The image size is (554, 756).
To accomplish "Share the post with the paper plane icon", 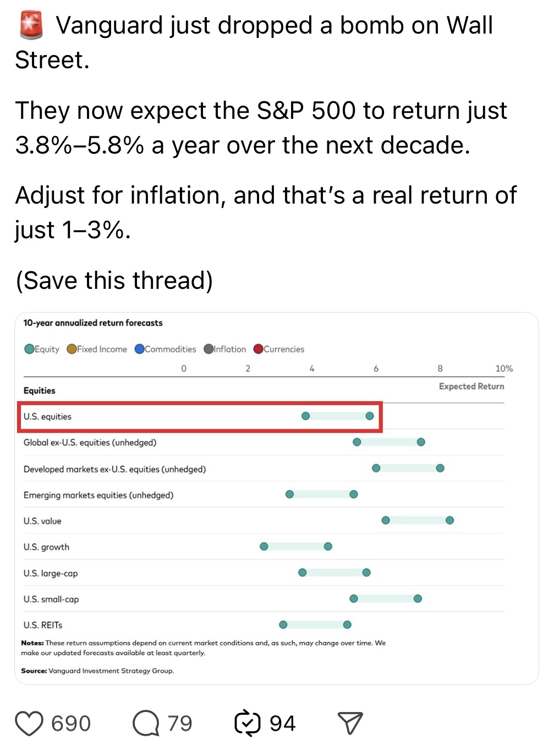I will 350,723.
